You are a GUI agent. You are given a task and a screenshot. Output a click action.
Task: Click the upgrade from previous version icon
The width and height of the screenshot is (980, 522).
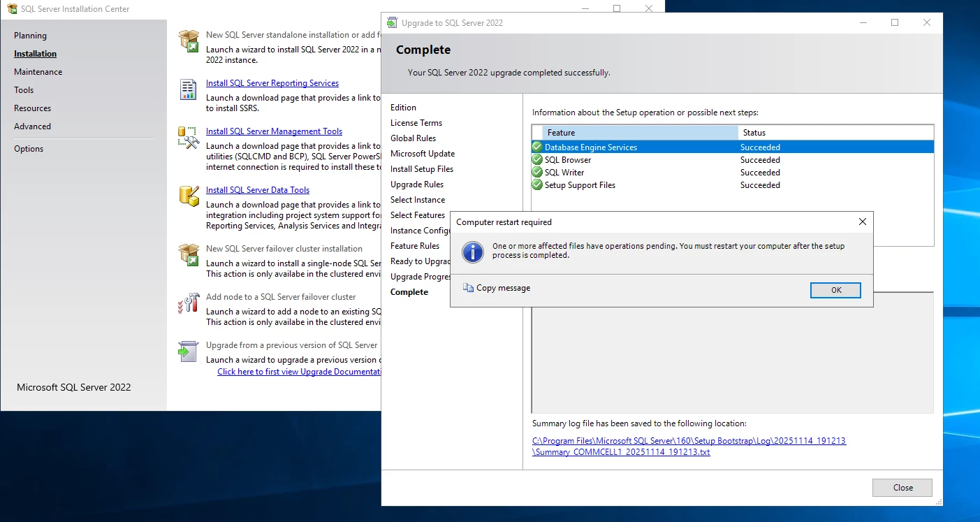pyautogui.click(x=189, y=351)
